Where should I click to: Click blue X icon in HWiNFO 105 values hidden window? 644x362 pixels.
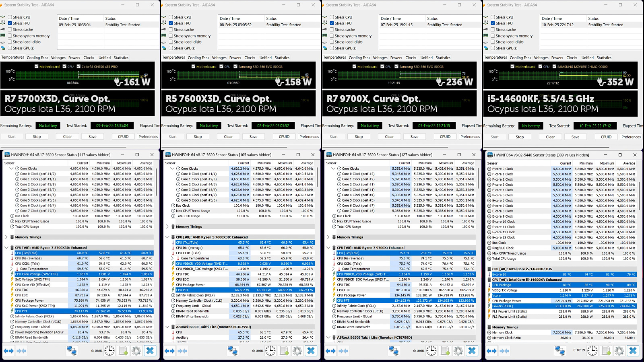pyautogui.click(x=311, y=351)
